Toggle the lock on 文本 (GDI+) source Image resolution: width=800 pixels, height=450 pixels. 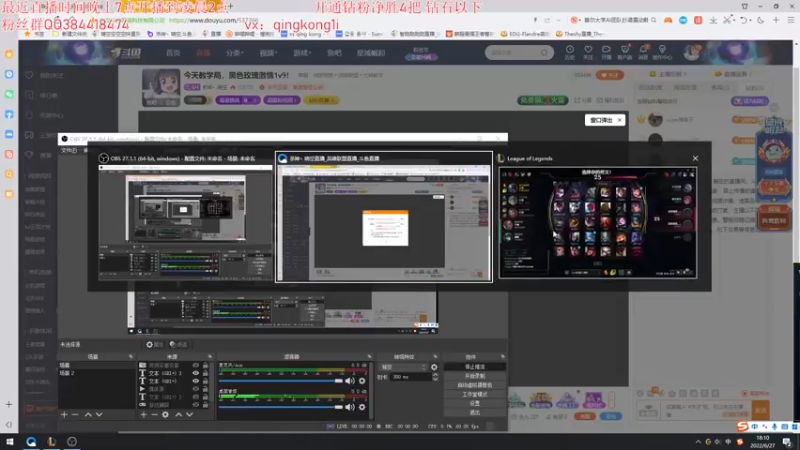click(205, 381)
